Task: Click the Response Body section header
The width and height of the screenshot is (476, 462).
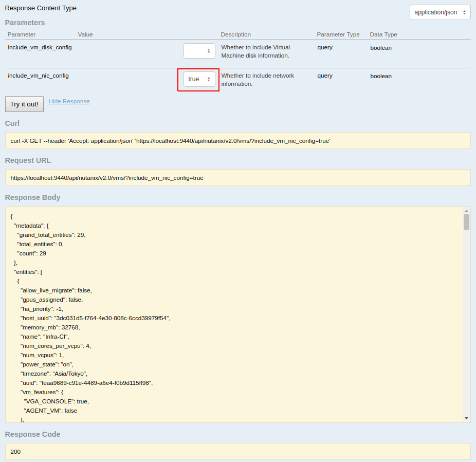Action: click(33, 197)
